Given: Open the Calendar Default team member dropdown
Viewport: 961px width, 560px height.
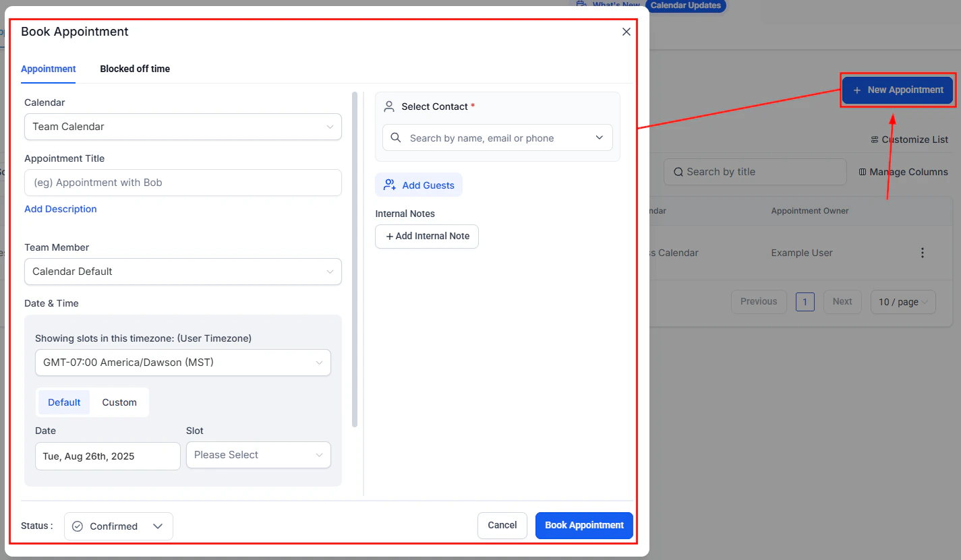Looking at the screenshot, I should click(183, 272).
